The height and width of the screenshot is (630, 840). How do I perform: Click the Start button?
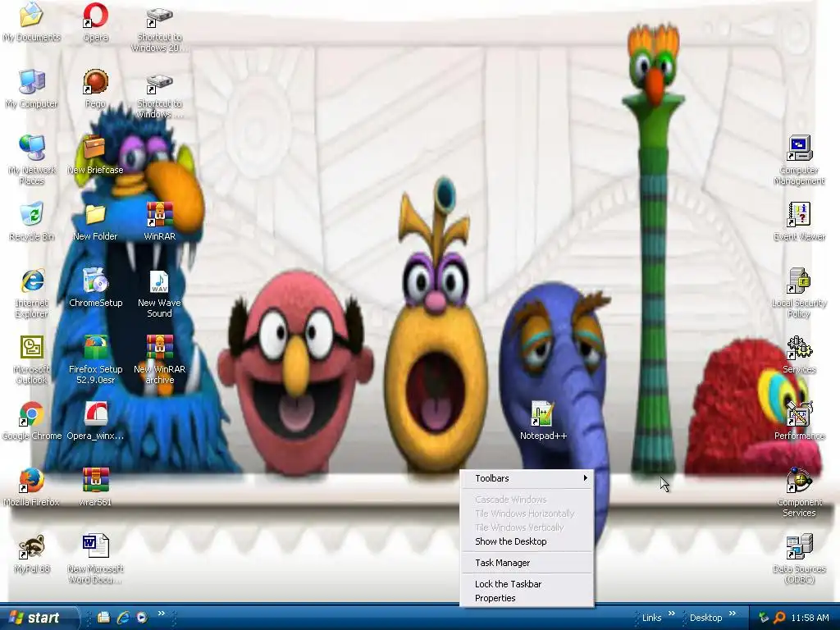pyautogui.click(x=38, y=618)
